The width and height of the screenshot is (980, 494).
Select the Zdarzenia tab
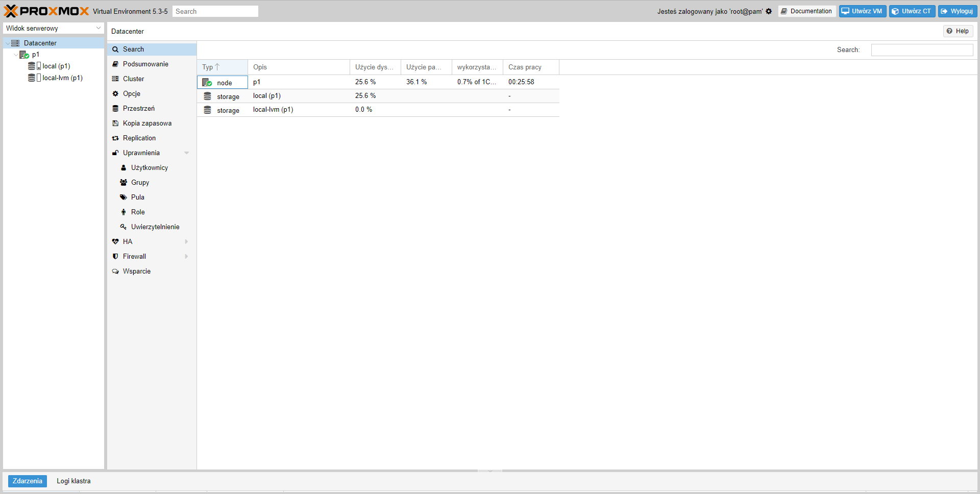click(28, 481)
